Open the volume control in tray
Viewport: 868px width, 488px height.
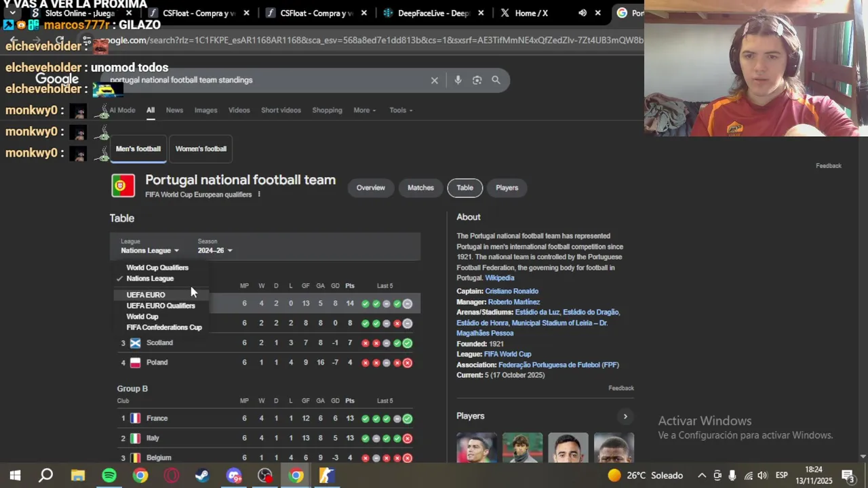click(763, 476)
